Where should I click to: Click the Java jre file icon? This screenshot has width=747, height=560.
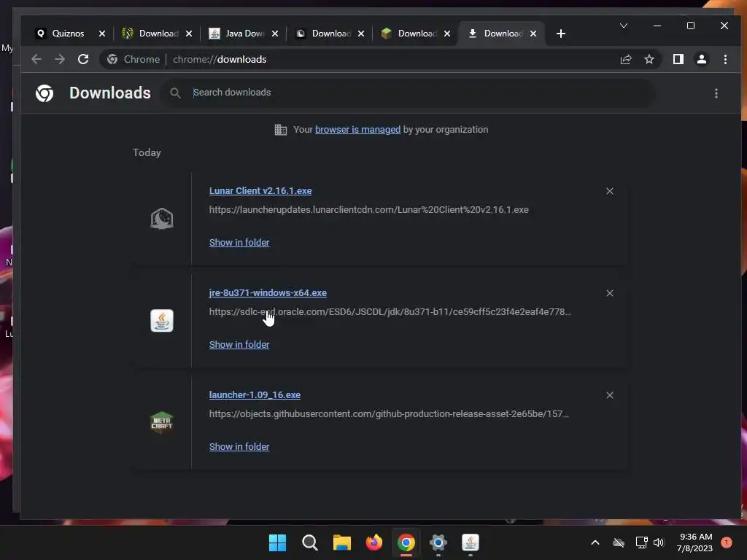(x=162, y=321)
